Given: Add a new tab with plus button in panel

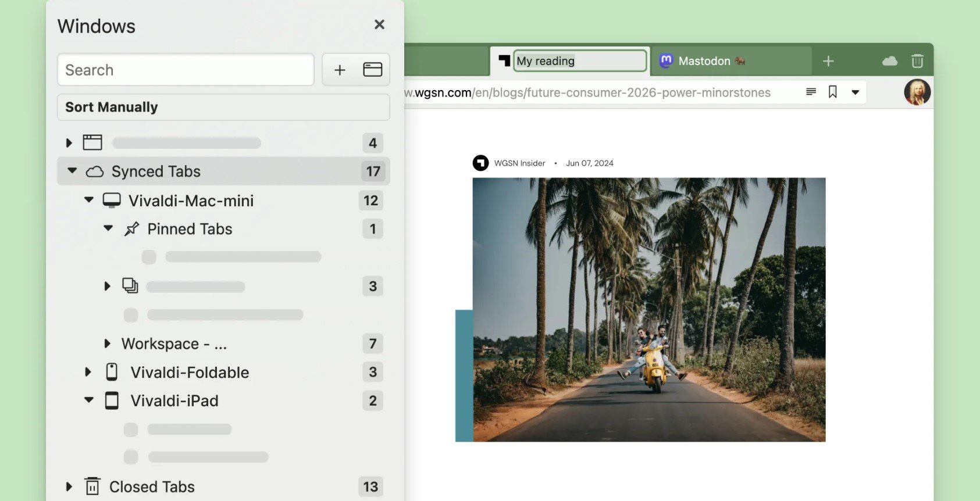Looking at the screenshot, I should [340, 70].
